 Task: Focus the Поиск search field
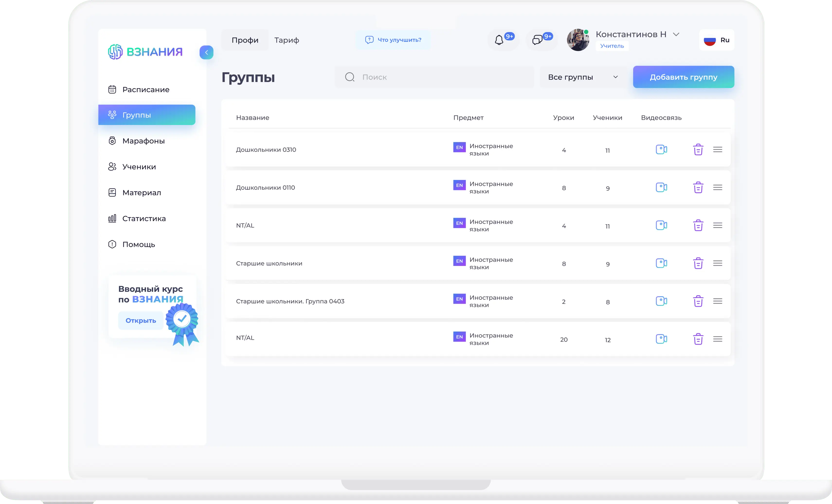[x=439, y=77]
